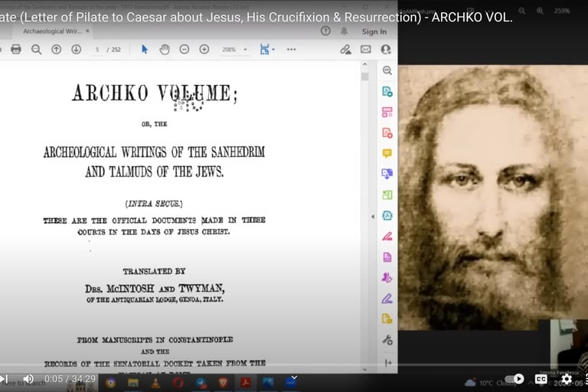Click the share-with-others person icon
The width and height of the screenshot is (588, 392).
(386, 49)
